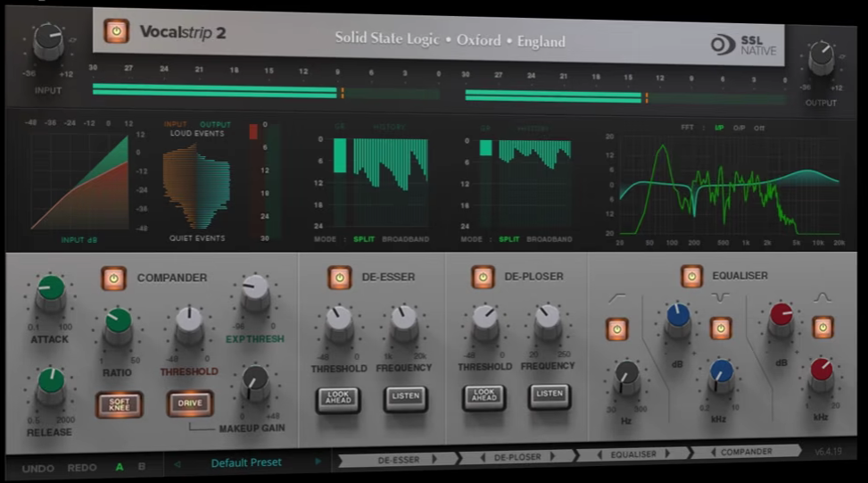868x483 pixels.
Task: Select preset slot B
Action: point(142,466)
